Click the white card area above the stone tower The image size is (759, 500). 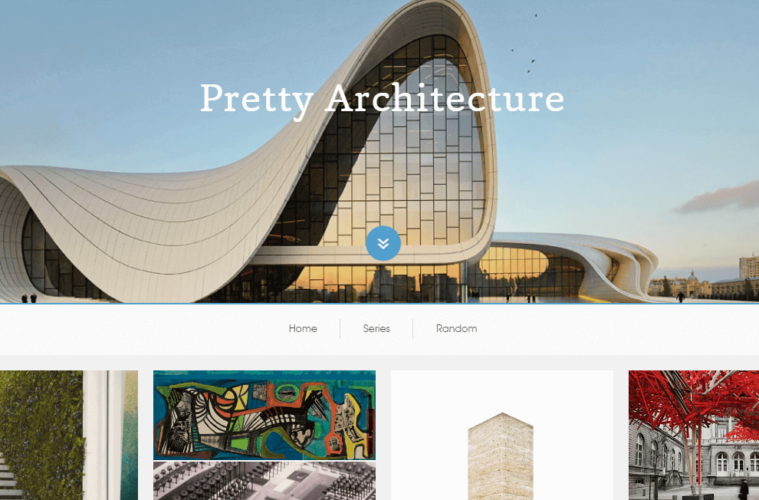click(x=502, y=391)
